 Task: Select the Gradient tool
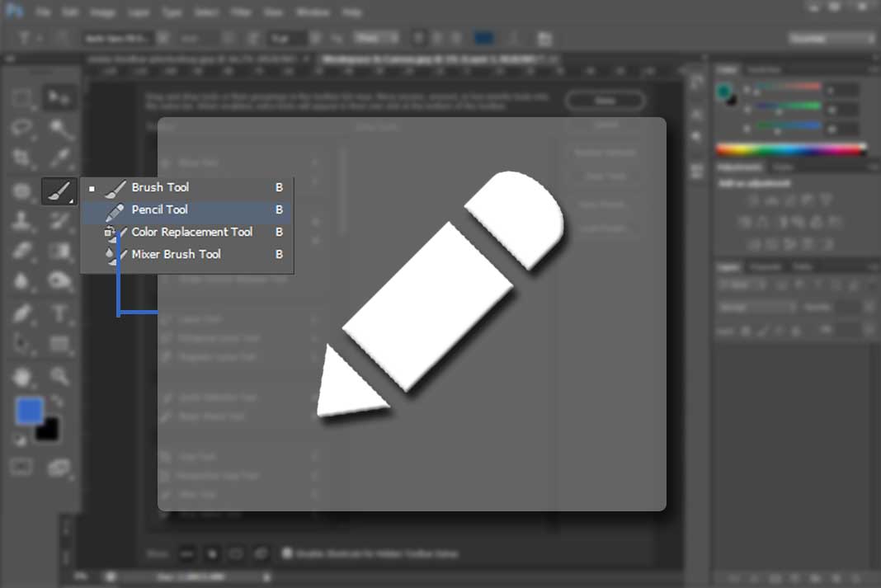(x=59, y=251)
